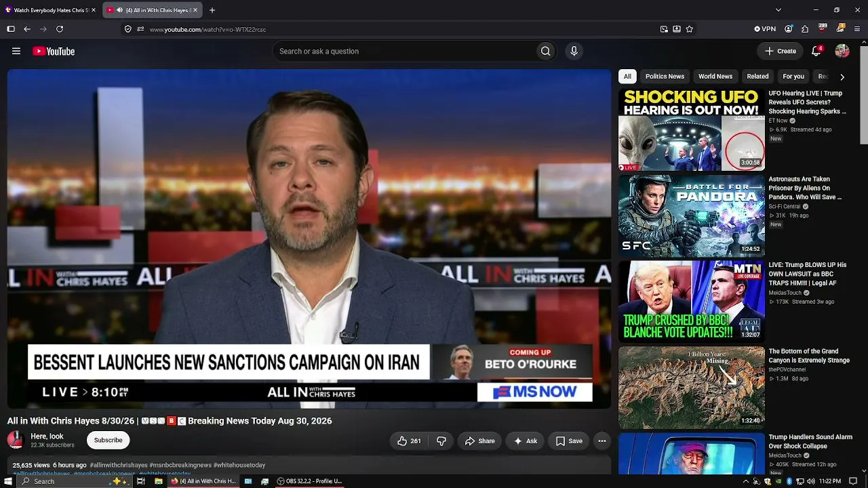This screenshot has width=868, height=488.
Task: Click in the YouTube search field
Action: coord(403,52)
